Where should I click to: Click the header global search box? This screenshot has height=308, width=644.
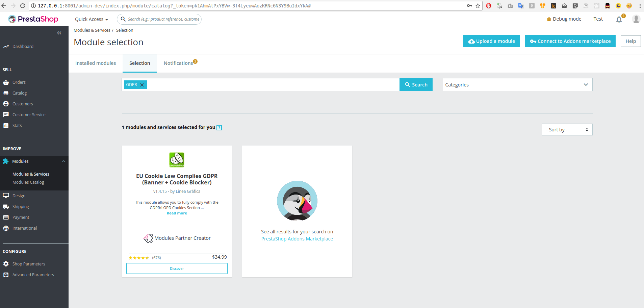[159, 19]
